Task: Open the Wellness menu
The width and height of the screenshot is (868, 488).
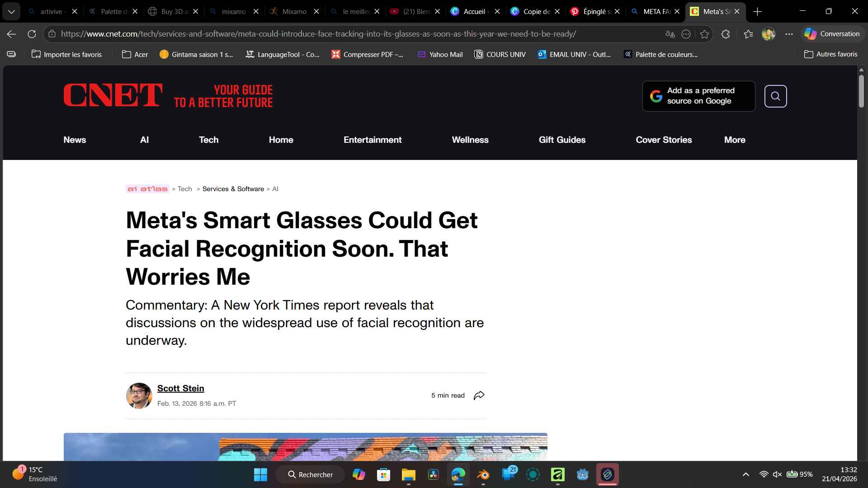Action: tap(470, 140)
